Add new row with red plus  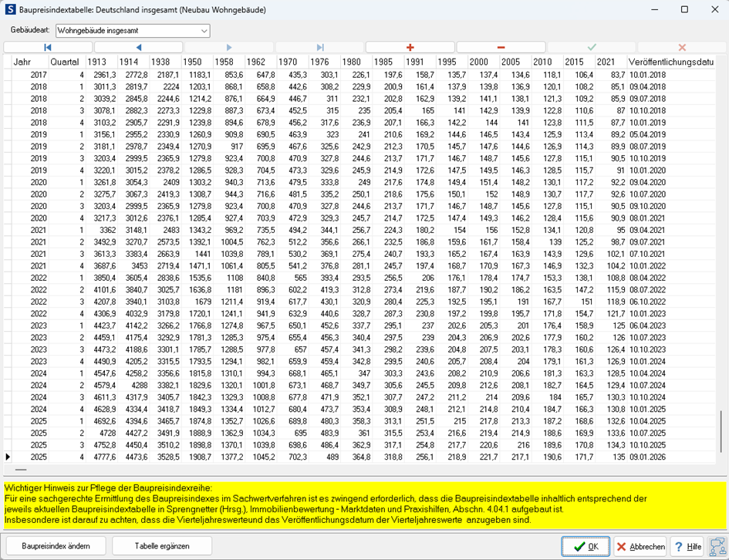coord(410,48)
